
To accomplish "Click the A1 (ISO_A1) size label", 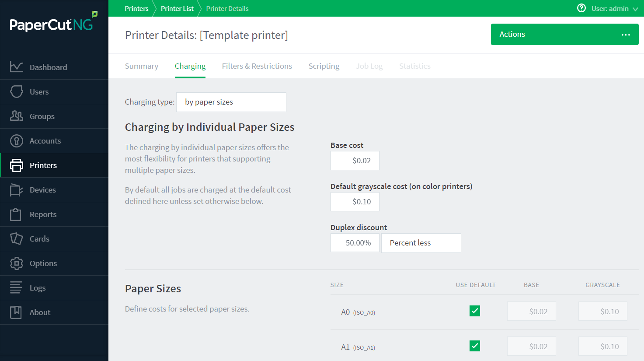I will point(358,347).
